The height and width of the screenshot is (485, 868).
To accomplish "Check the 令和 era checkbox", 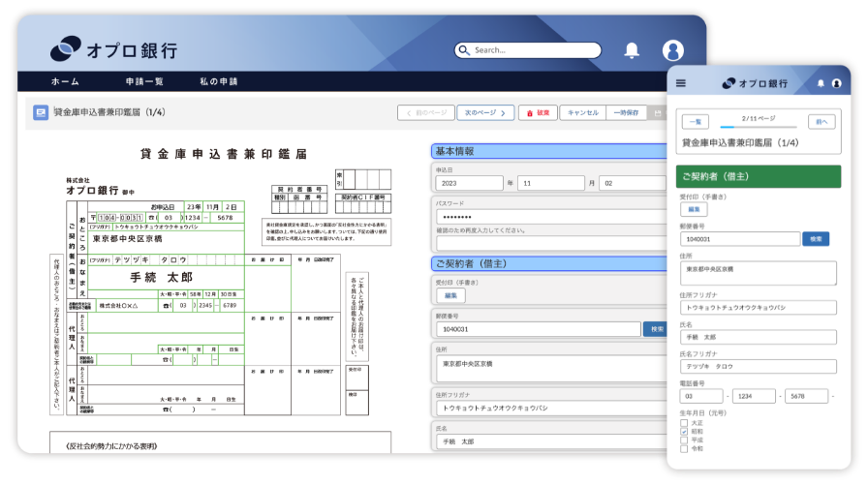I will [x=684, y=449].
